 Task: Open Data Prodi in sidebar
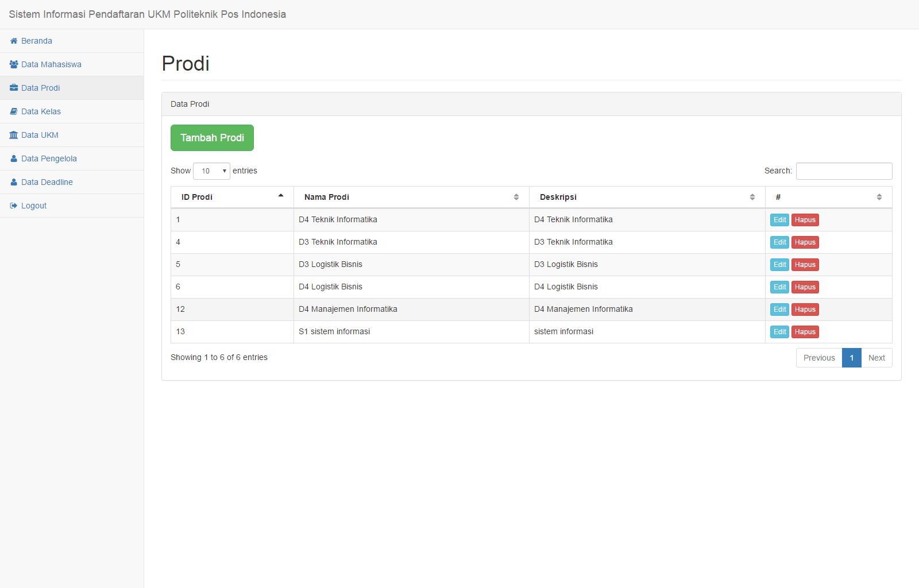pos(72,88)
